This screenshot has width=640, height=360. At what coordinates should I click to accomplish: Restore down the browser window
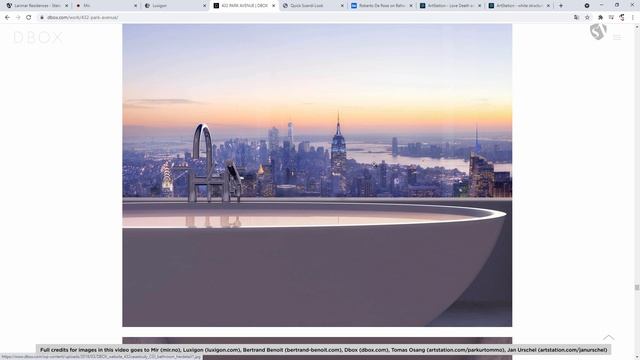(617, 5)
